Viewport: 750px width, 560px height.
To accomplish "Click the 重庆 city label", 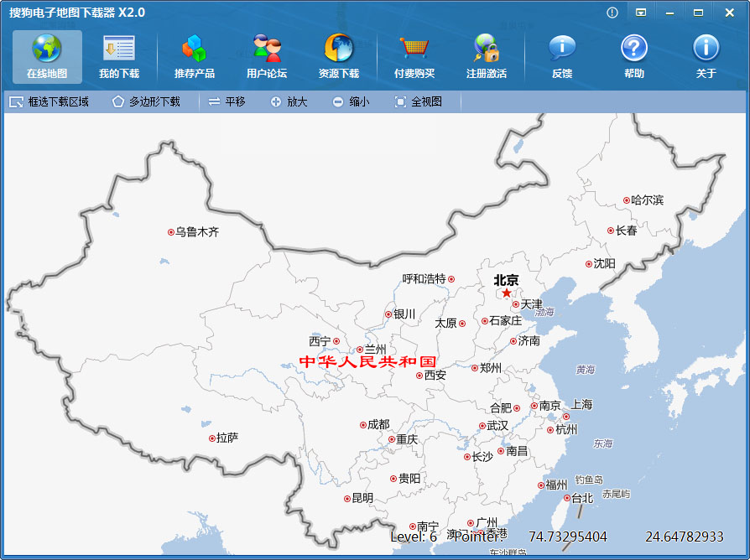I will coord(407,439).
